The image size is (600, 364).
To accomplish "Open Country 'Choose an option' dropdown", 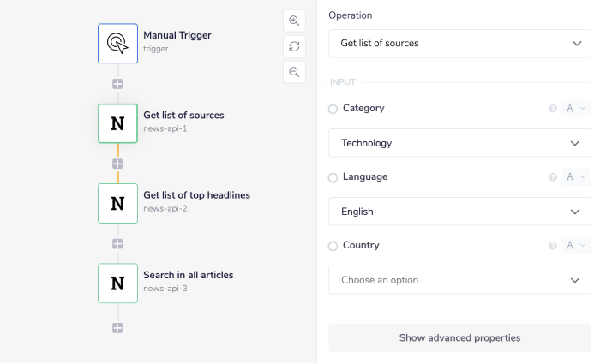I will (459, 280).
